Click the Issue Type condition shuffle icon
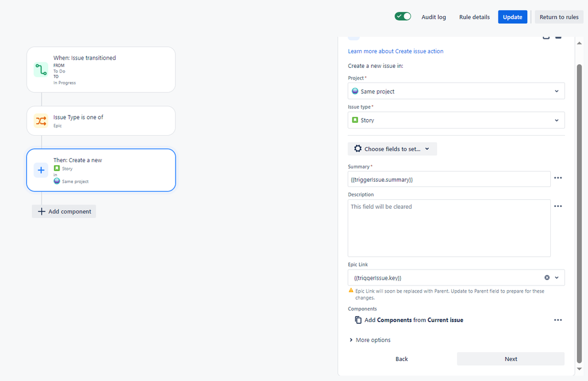The image size is (588, 381). click(x=41, y=121)
